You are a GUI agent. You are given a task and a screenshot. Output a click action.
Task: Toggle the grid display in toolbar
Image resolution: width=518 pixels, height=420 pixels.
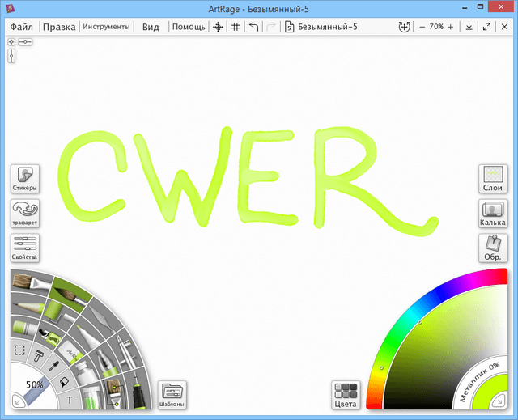tap(236, 27)
